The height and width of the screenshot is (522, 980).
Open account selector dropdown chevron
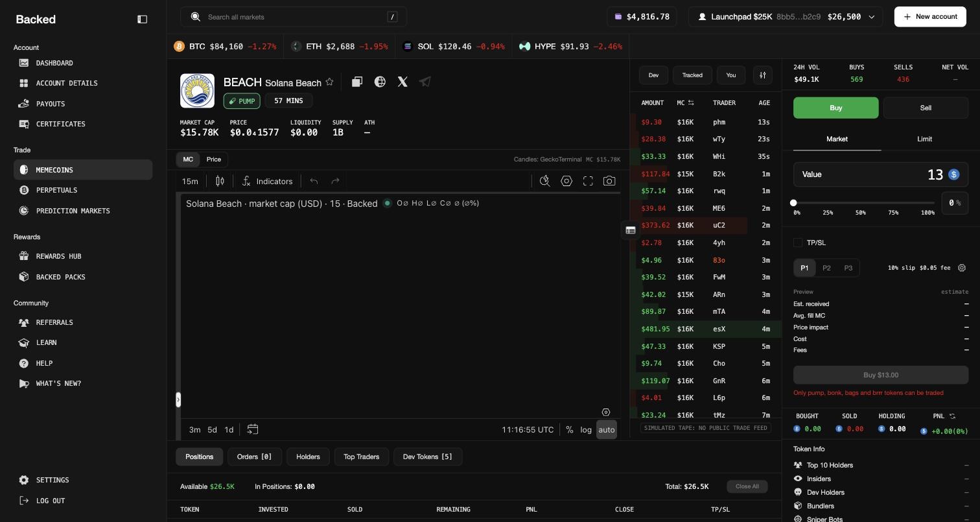click(872, 17)
